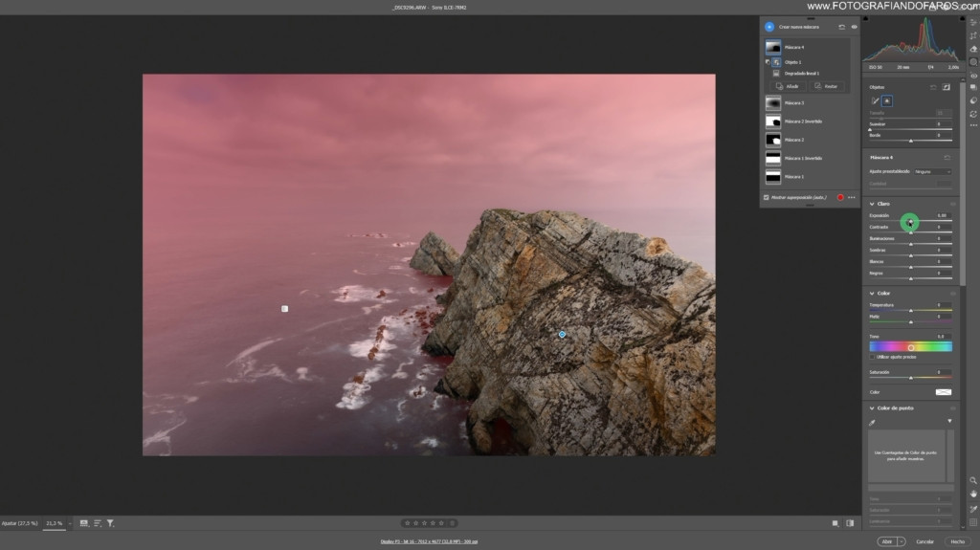Click the Temperatura slider handle
980x550 pixels.
pos(911,310)
